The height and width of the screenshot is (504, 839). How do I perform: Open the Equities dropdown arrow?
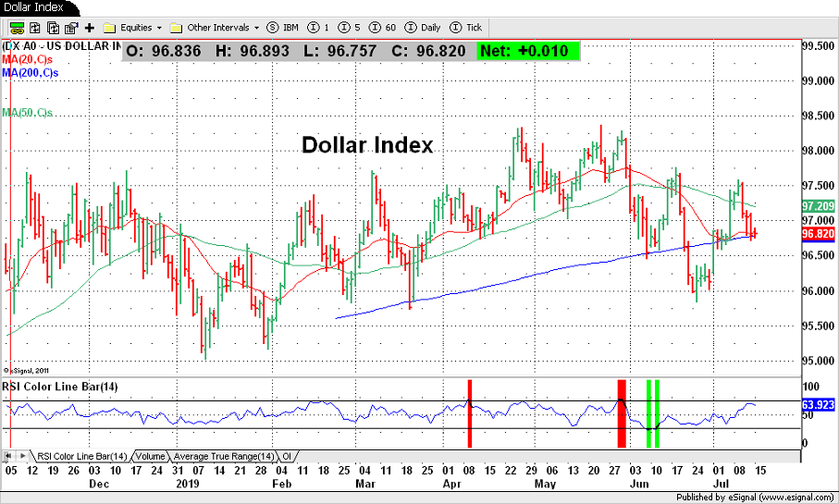159,28
